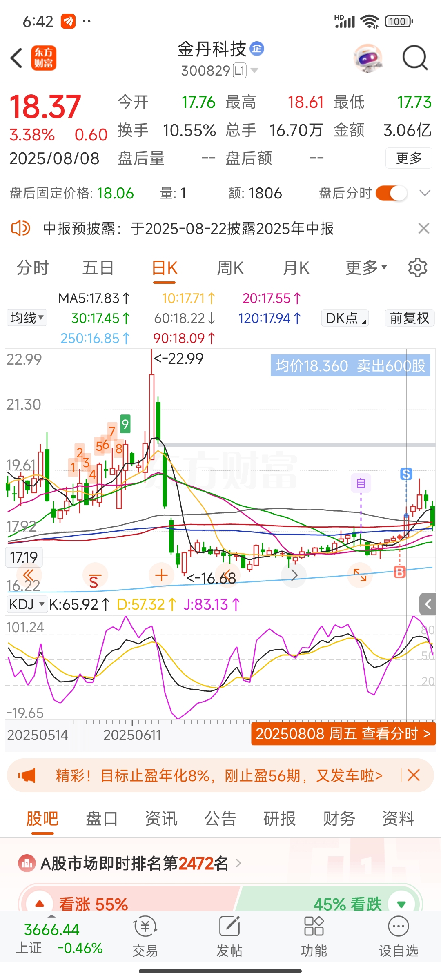Tap the 17.19 crosshair price label
441x980 pixels.
click(24, 557)
